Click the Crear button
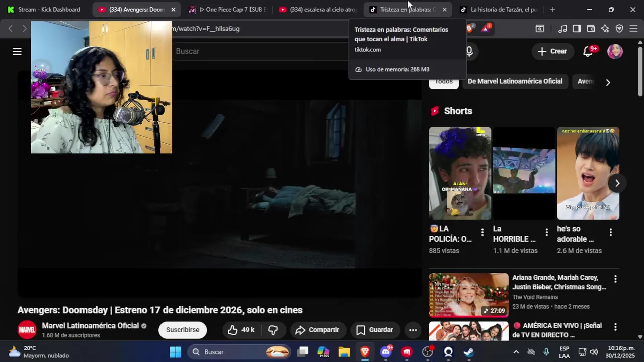 pyautogui.click(x=552, y=51)
